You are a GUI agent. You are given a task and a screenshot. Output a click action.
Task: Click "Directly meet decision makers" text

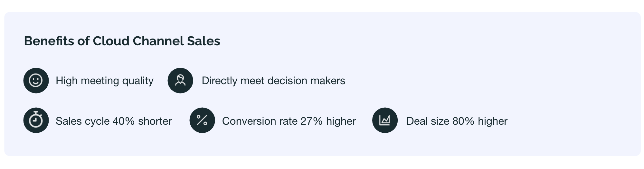pyautogui.click(x=273, y=81)
